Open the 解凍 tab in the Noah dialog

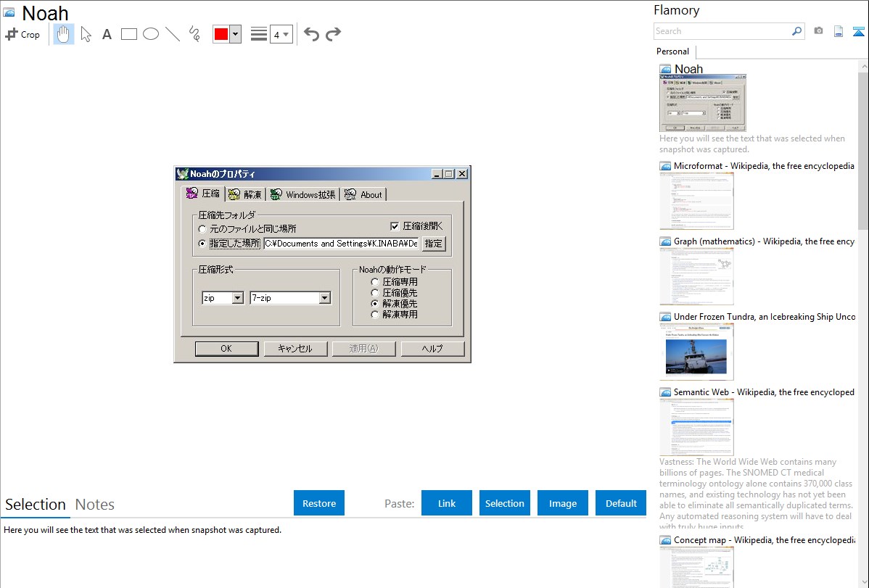point(245,194)
